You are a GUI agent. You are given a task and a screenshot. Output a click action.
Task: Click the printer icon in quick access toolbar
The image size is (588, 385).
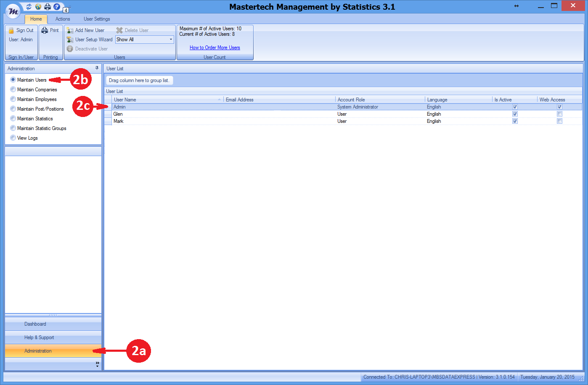point(48,7)
